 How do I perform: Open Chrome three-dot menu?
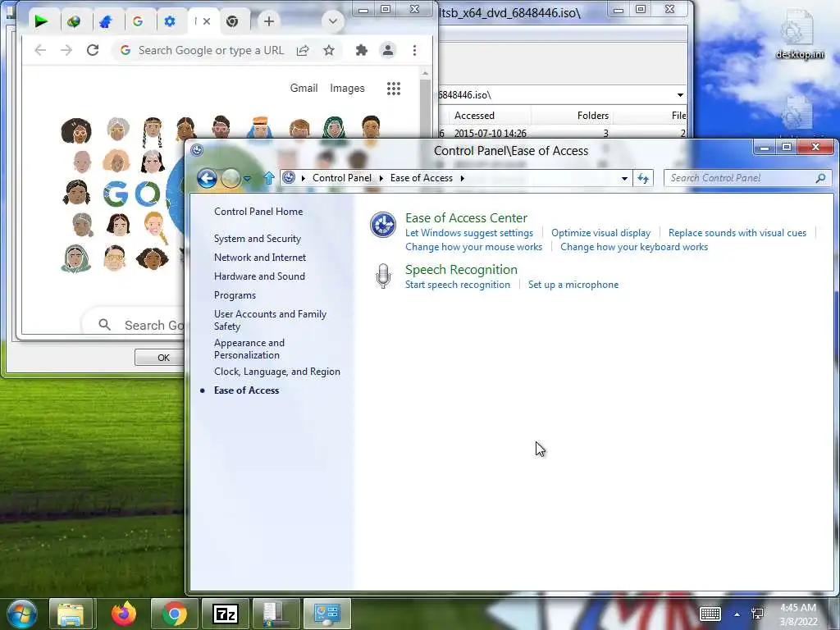click(414, 50)
